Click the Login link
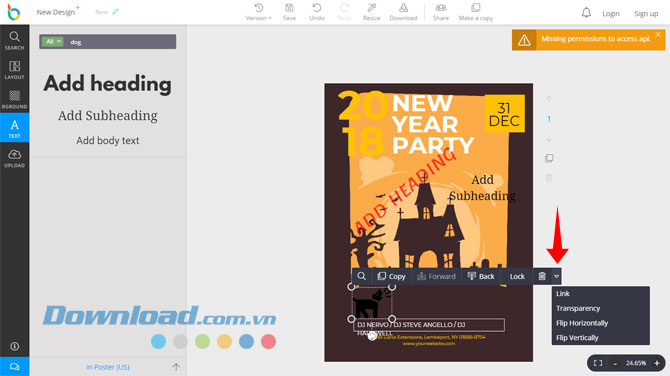Viewport: 670px width, 376px height. coord(611,14)
